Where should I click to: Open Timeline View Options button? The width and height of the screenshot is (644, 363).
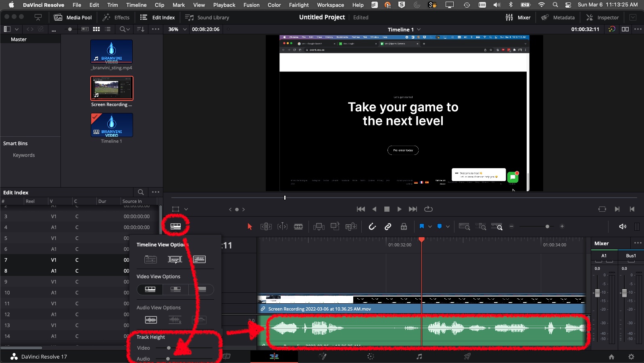click(175, 226)
